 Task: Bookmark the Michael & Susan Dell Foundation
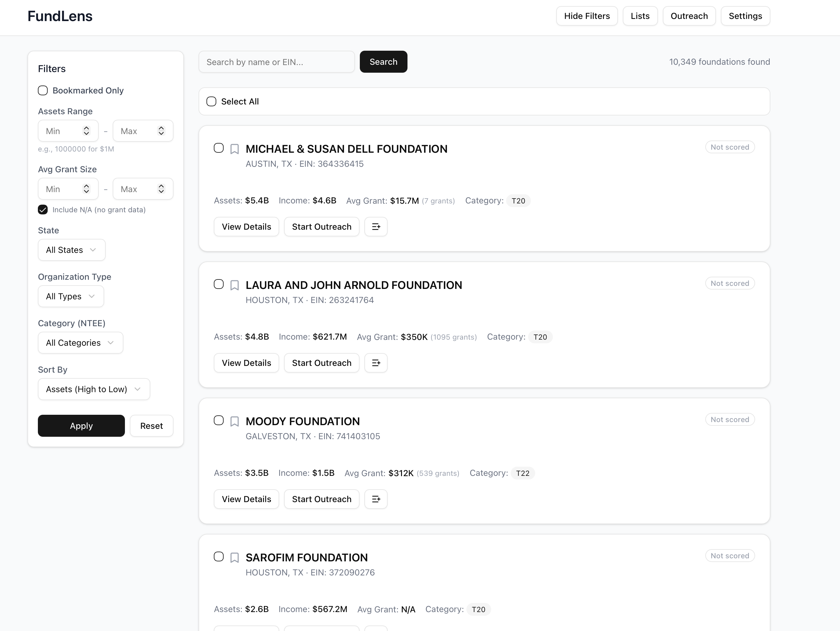pos(234,149)
